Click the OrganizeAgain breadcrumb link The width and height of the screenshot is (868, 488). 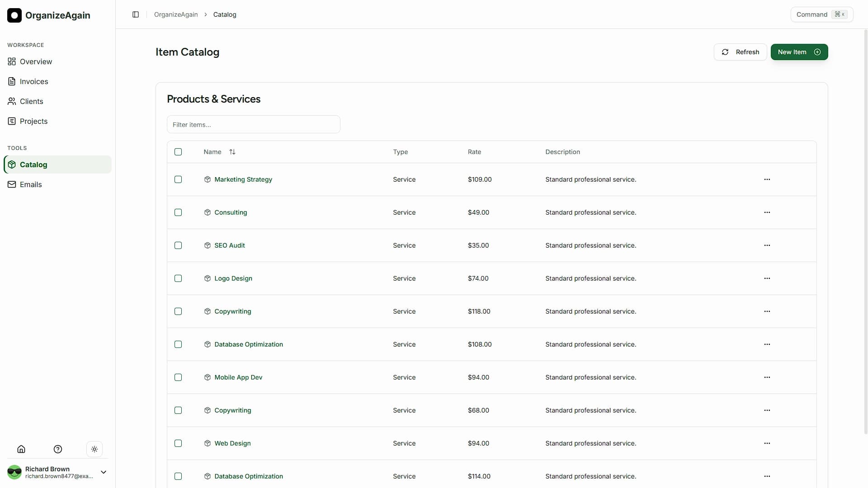pos(176,14)
